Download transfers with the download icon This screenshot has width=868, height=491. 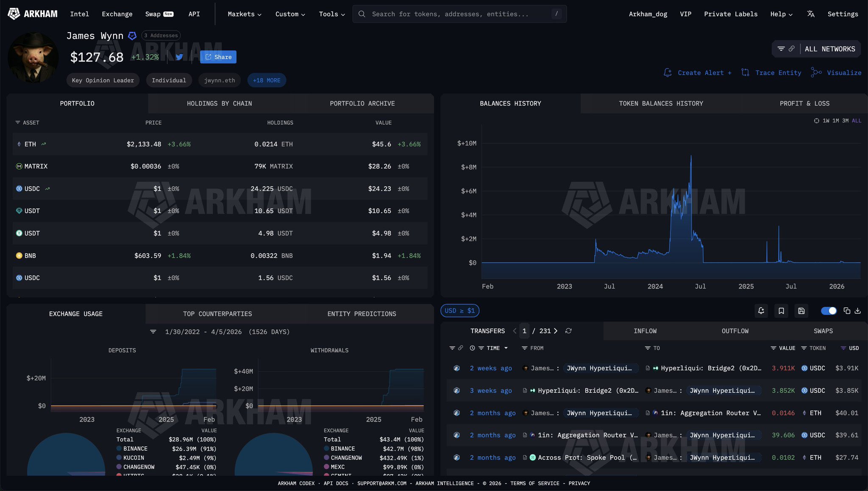click(x=857, y=311)
